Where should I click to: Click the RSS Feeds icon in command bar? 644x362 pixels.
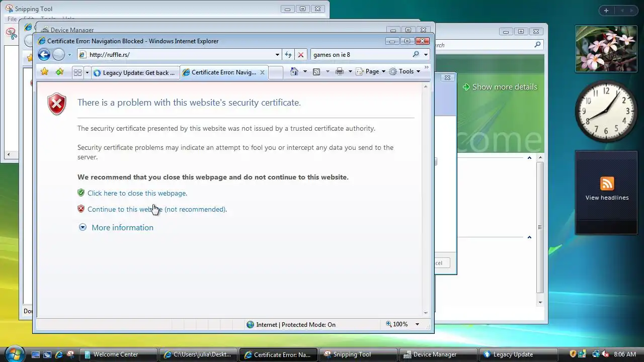click(x=316, y=71)
